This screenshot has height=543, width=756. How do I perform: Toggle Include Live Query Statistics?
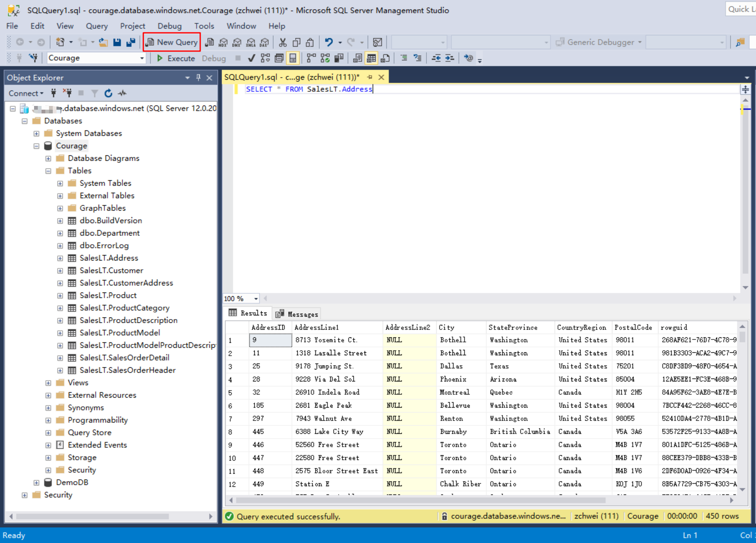click(325, 58)
